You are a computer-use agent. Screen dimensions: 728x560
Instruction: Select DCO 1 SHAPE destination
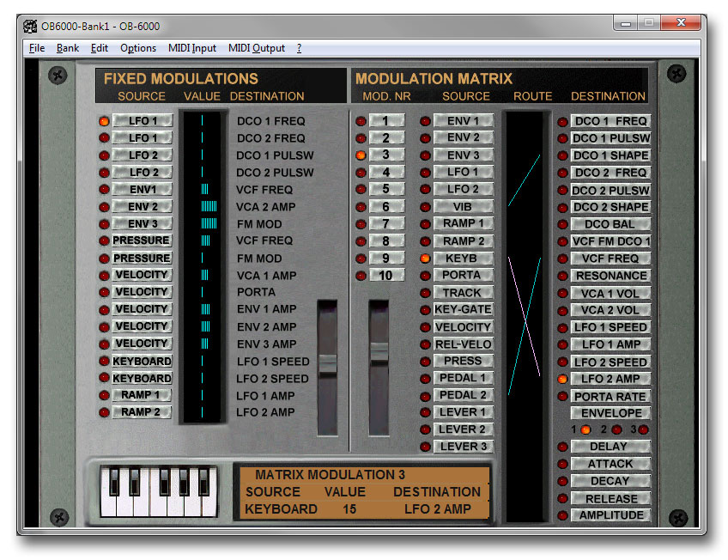pyautogui.click(x=610, y=155)
